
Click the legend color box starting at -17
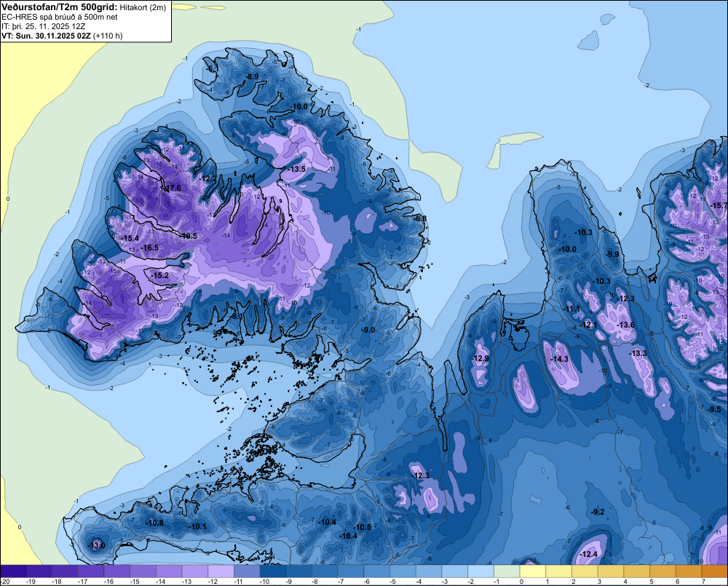coord(91,571)
